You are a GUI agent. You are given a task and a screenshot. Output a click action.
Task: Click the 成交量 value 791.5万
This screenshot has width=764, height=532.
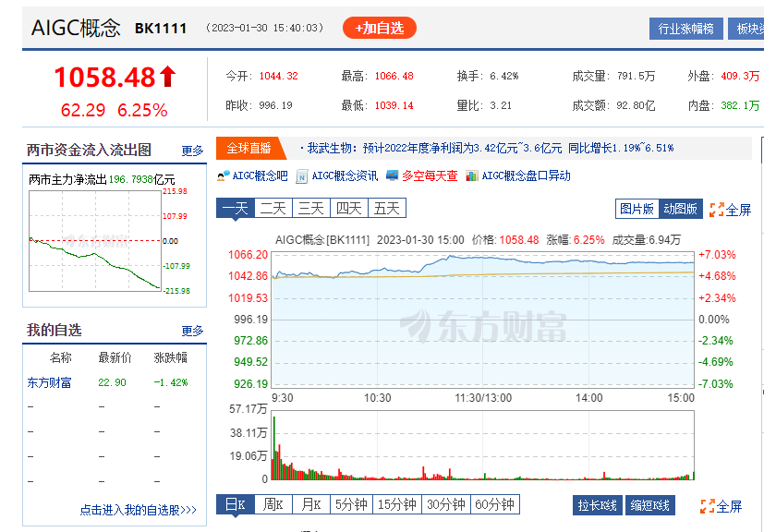pos(636,76)
